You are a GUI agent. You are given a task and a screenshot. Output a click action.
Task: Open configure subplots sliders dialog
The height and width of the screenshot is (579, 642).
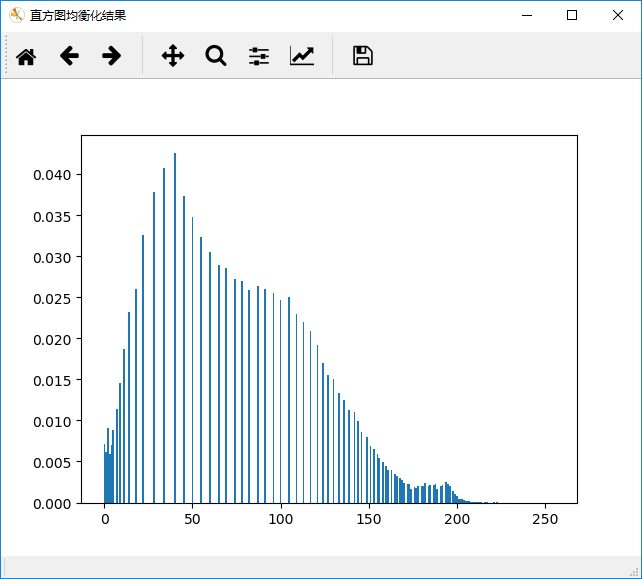259,56
